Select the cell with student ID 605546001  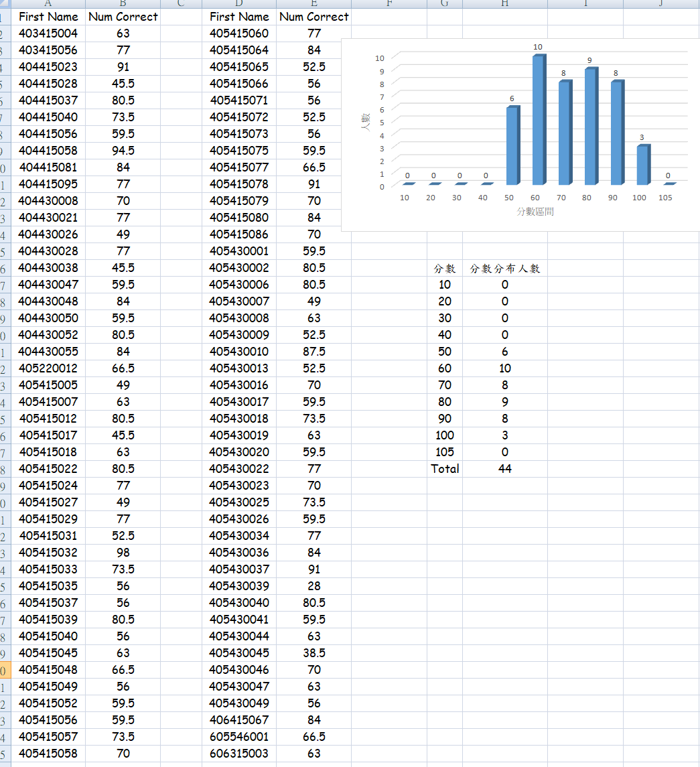click(239, 737)
